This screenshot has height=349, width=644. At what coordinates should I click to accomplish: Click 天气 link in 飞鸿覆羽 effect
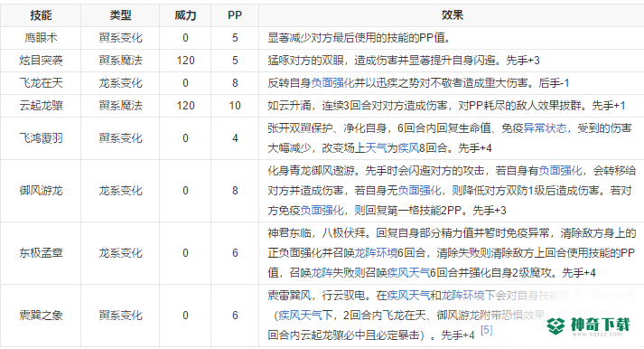click(x=376, y=148)
